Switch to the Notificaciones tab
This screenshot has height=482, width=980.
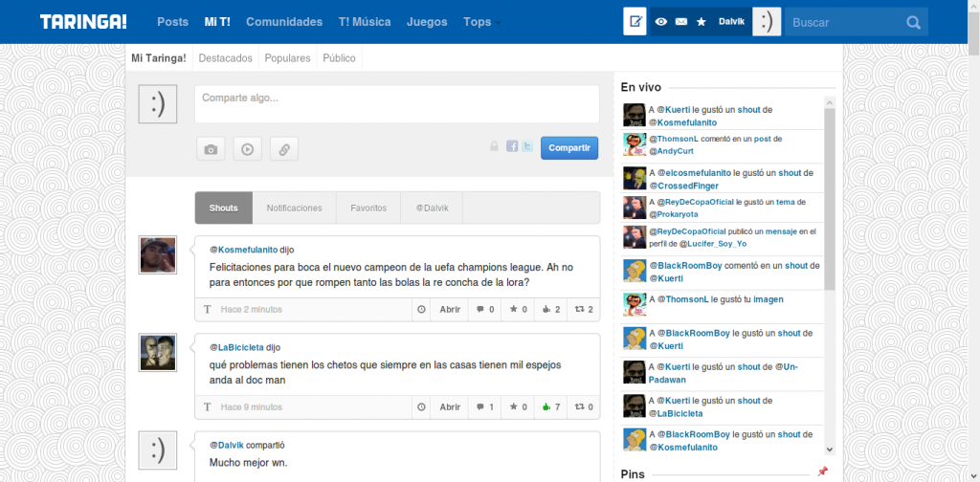[295, 208]
